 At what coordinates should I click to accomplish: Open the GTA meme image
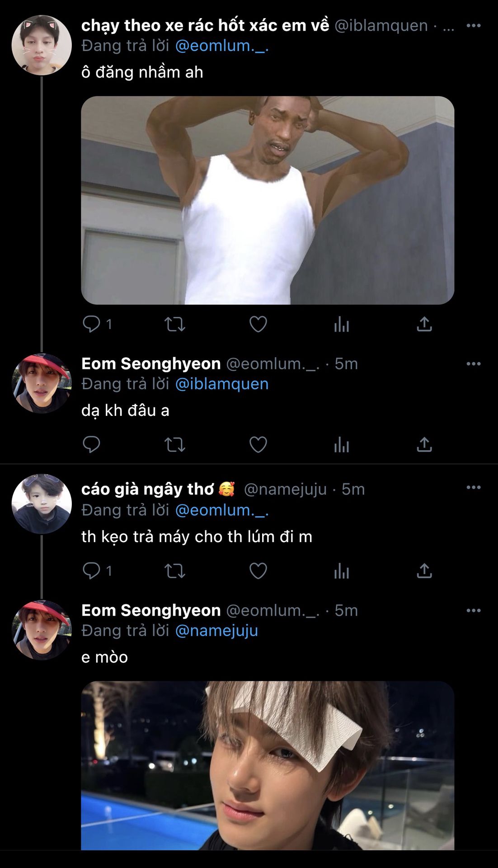click(x=268, y=200)
